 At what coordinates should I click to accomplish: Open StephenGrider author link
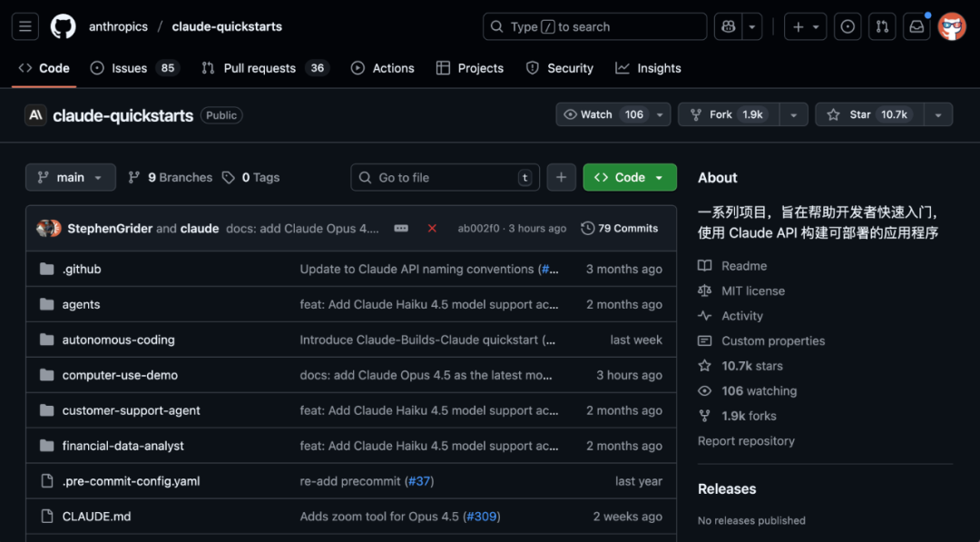(110, 228)
